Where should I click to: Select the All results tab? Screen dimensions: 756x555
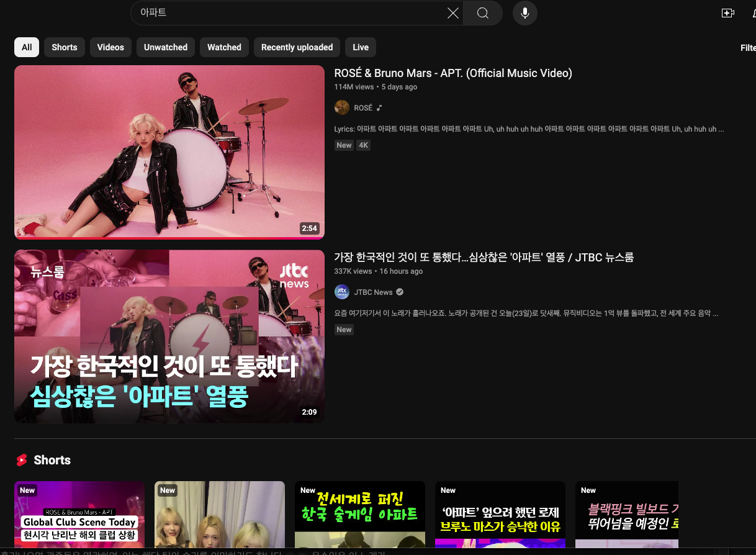tap(26, 47)
